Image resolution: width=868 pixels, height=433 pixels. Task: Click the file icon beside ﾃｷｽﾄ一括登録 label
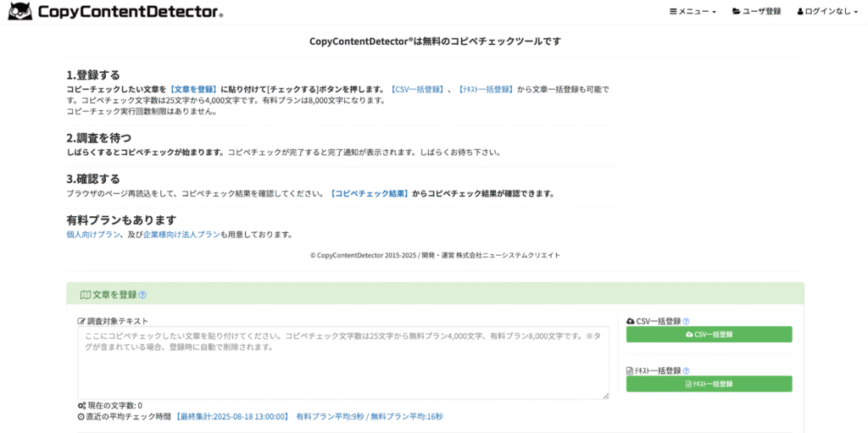630,371
